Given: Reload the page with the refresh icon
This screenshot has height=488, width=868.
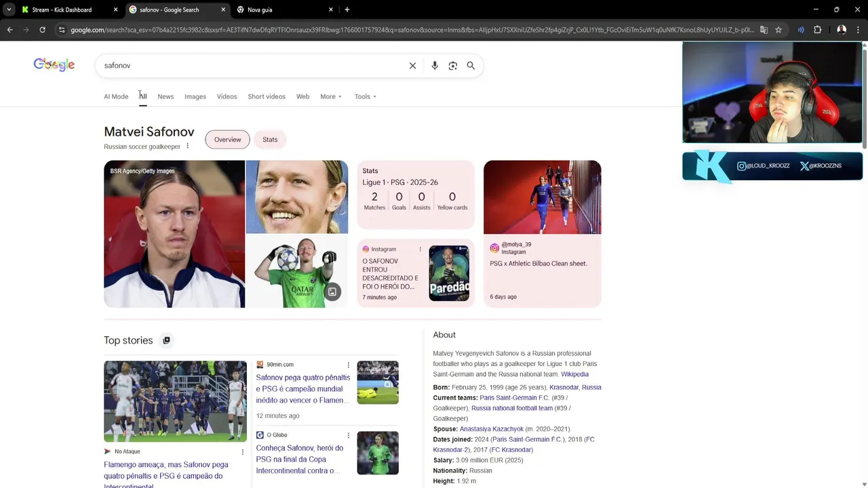Looking at the screenshot, I should pyautogui.click(x=42, y=30).
